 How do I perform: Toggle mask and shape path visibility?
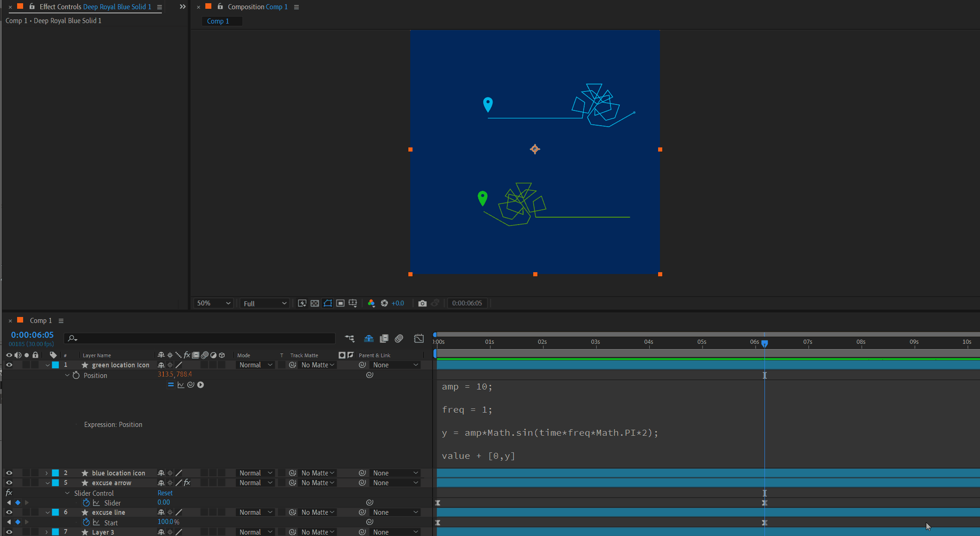[x=327, y=303]
